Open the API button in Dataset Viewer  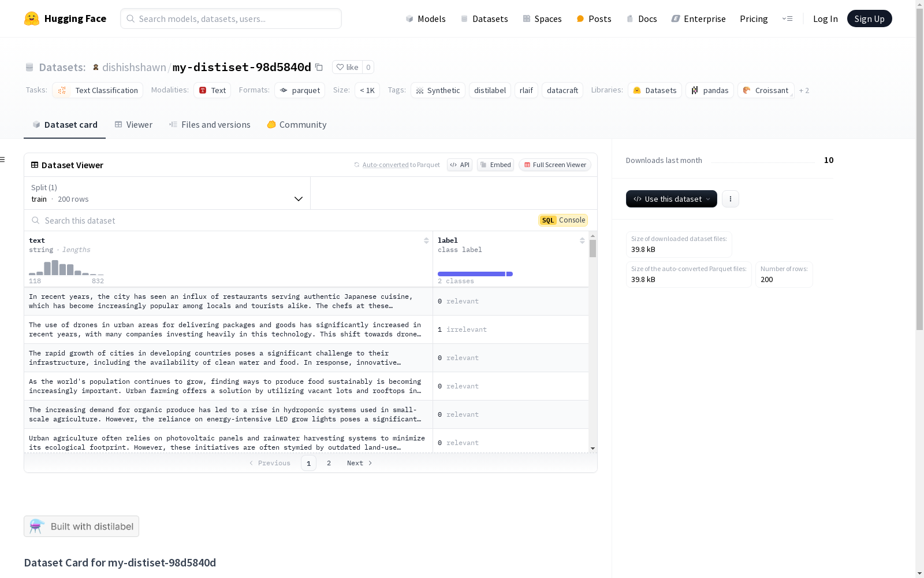pyautogui.click(x=460, y=165)
